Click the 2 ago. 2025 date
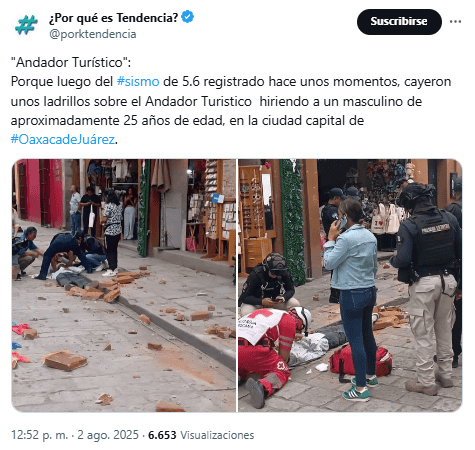 tap(108, 435)
